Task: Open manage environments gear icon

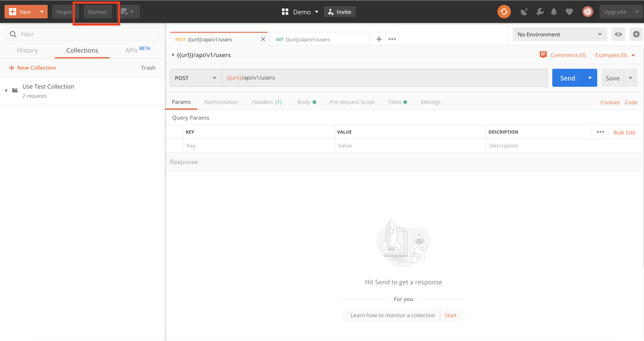Action: pyautogui.click(x=636, y=34)
